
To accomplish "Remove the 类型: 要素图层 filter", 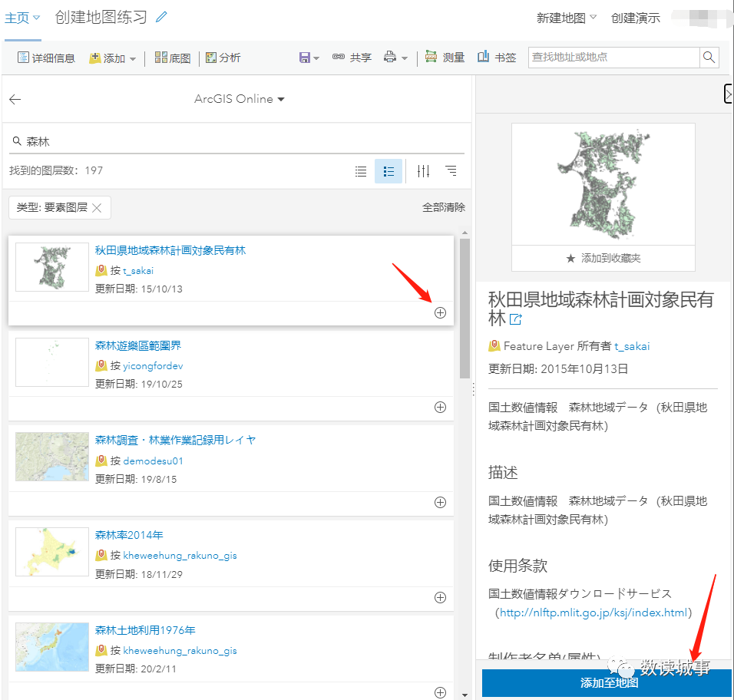I will point(97,208).
